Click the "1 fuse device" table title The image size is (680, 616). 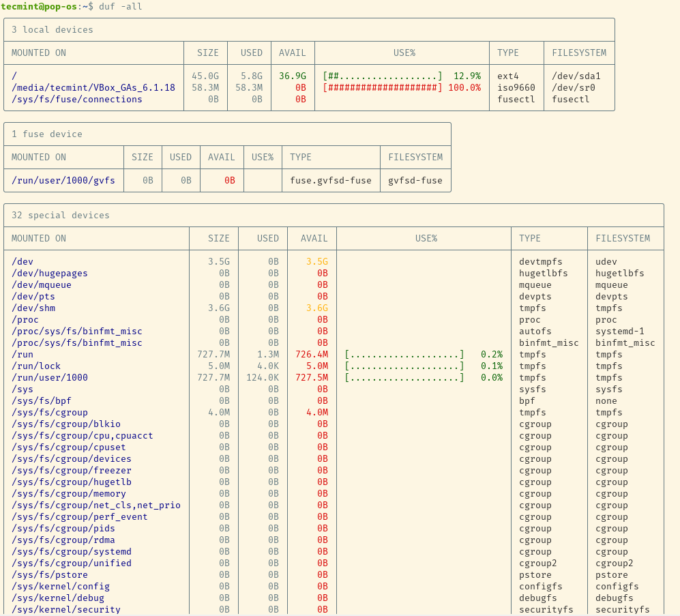[x=47, y=134]
